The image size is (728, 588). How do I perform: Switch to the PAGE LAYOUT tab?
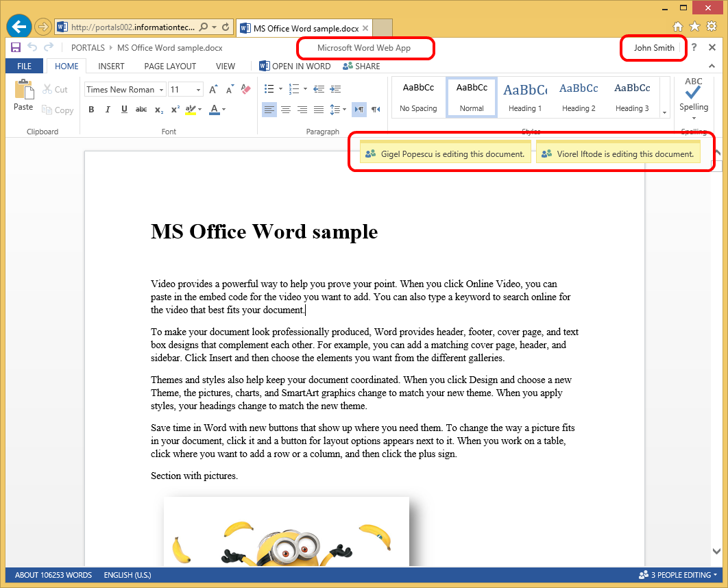tap(170, 66)
